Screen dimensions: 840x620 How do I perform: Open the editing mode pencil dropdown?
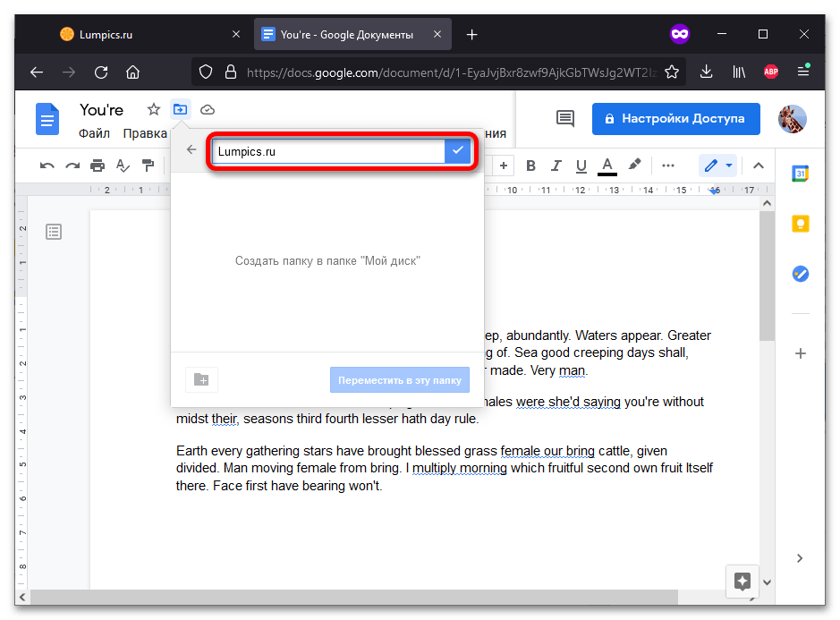click(x=717, y=166)
